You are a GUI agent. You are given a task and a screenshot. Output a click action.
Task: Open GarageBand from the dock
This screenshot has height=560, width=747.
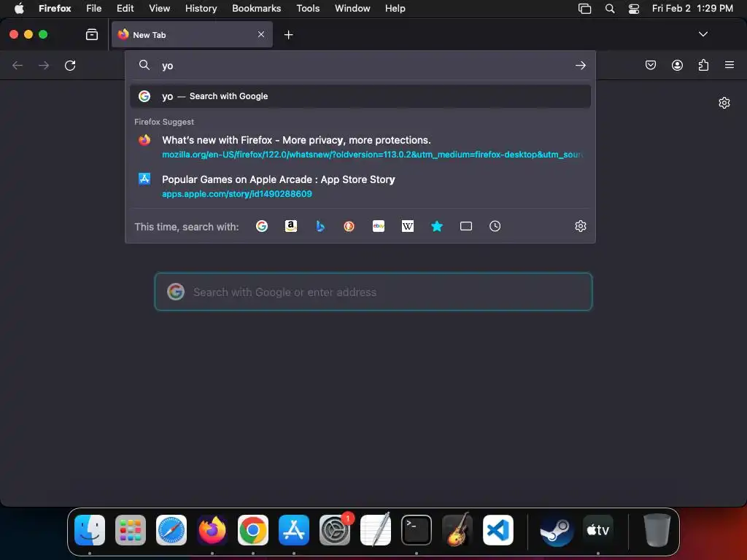[457, 529]
